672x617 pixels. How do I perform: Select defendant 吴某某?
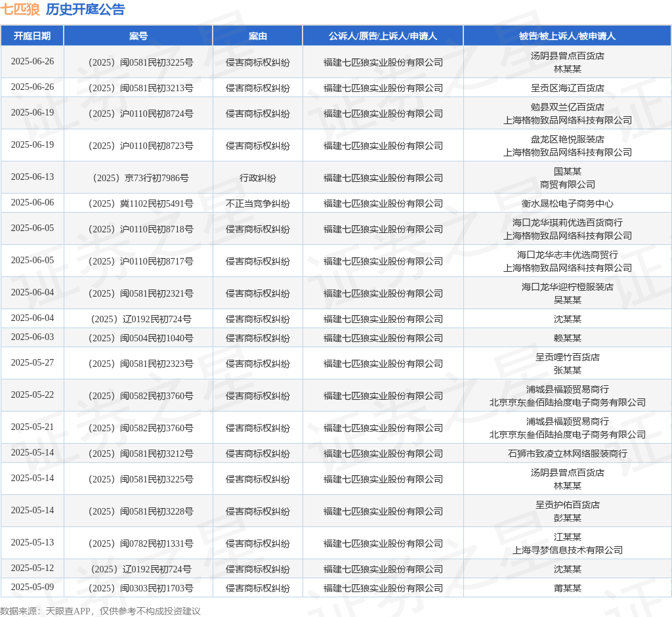pyautogui.click(x=568, y=300)
